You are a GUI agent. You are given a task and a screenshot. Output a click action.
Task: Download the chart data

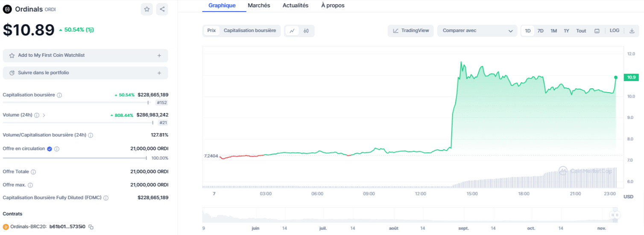632,31
